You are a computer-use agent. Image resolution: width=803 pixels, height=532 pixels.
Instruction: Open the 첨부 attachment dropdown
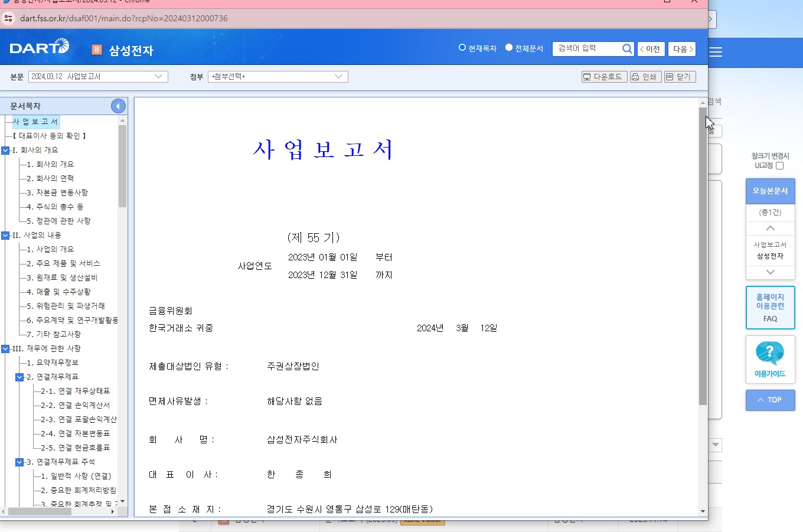[278, 77]
